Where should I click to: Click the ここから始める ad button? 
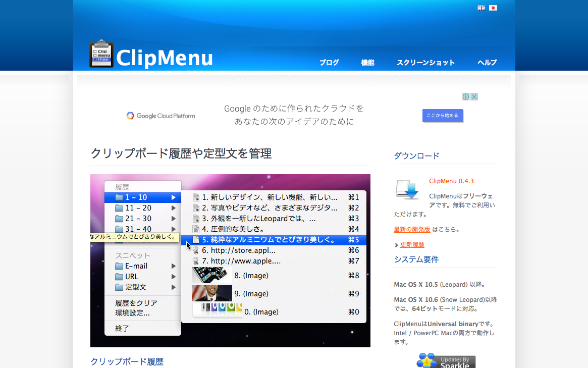(x=443, y=116)
